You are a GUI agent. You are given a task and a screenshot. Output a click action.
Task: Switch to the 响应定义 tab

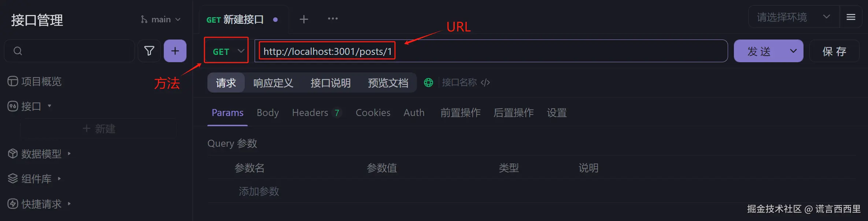[x=273, y=83]
